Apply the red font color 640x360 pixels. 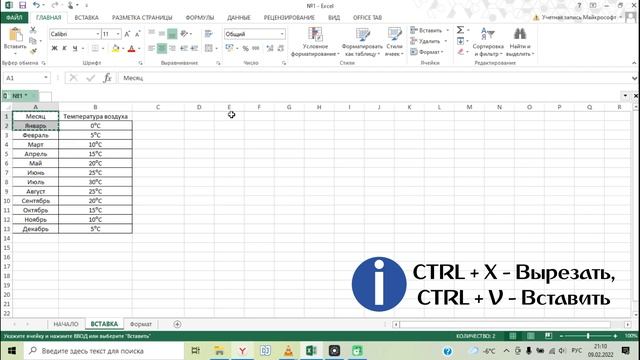[x=131, y=48]
